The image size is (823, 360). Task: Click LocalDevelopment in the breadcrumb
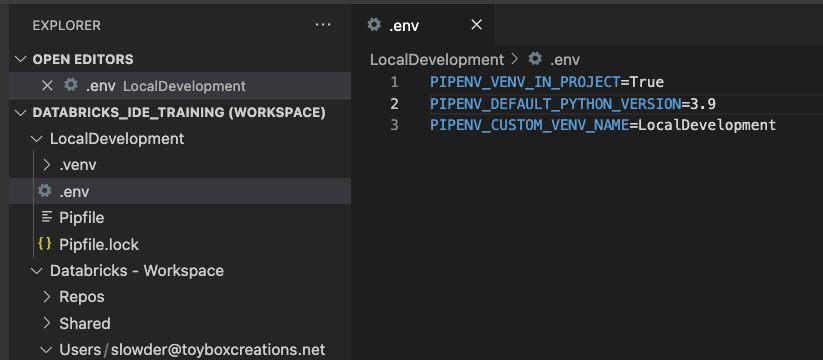click(437, 60)
